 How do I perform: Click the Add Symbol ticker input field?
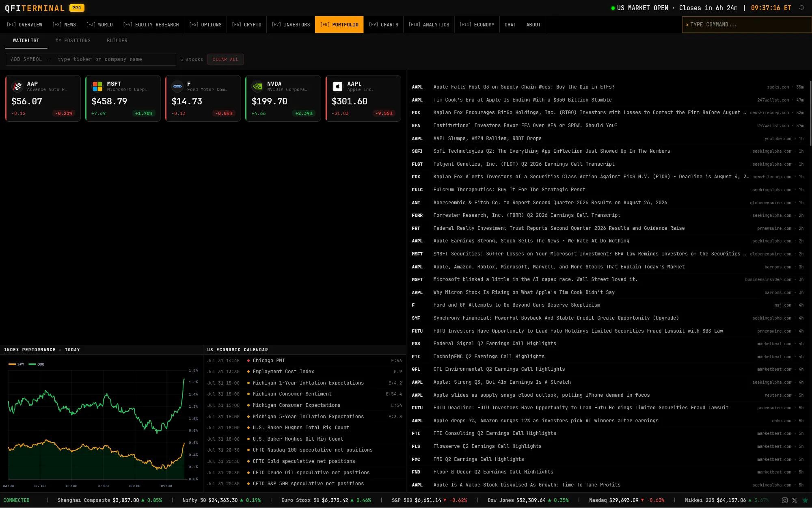tap(91, 59)
